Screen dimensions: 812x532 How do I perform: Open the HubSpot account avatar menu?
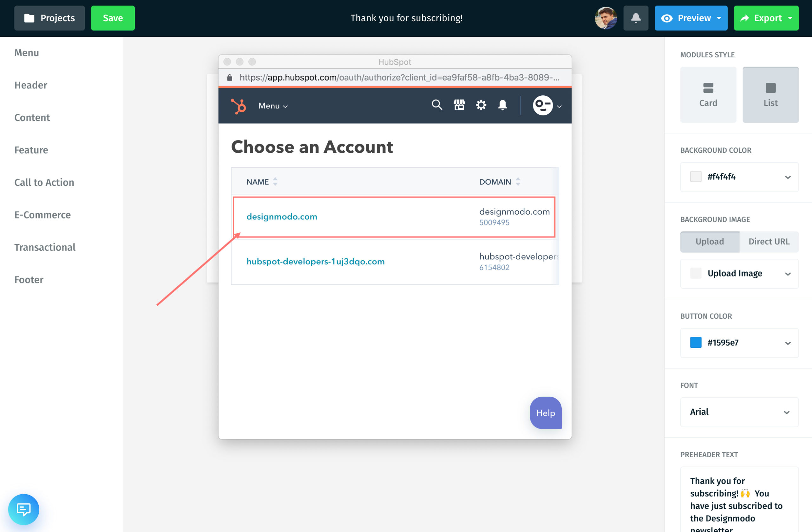click(x=547, y=105)
